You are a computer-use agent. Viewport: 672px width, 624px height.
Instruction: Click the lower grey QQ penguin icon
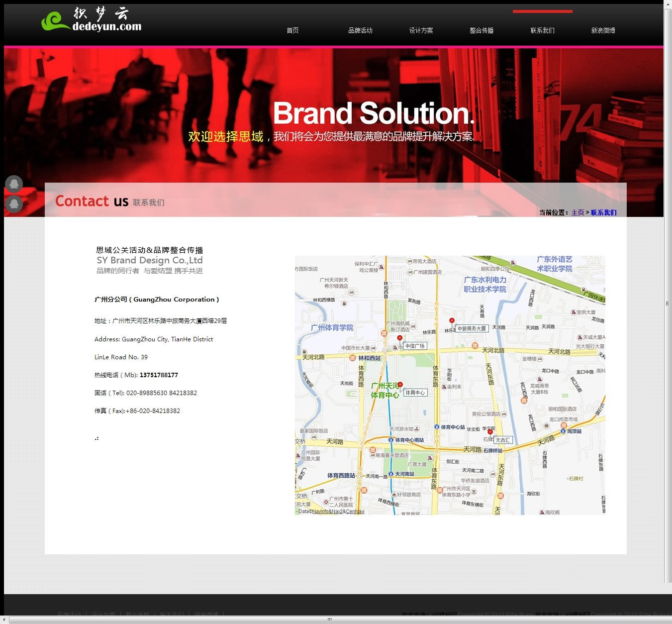(14, 204)
